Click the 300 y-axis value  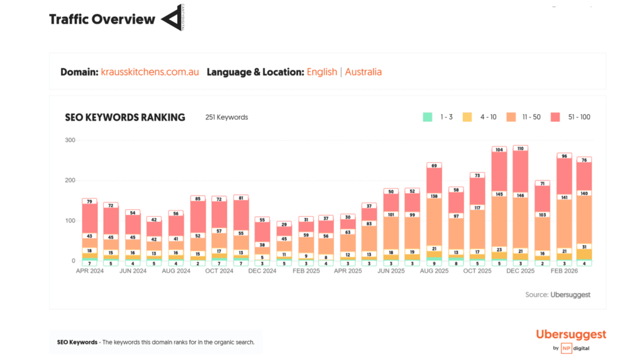70,140
